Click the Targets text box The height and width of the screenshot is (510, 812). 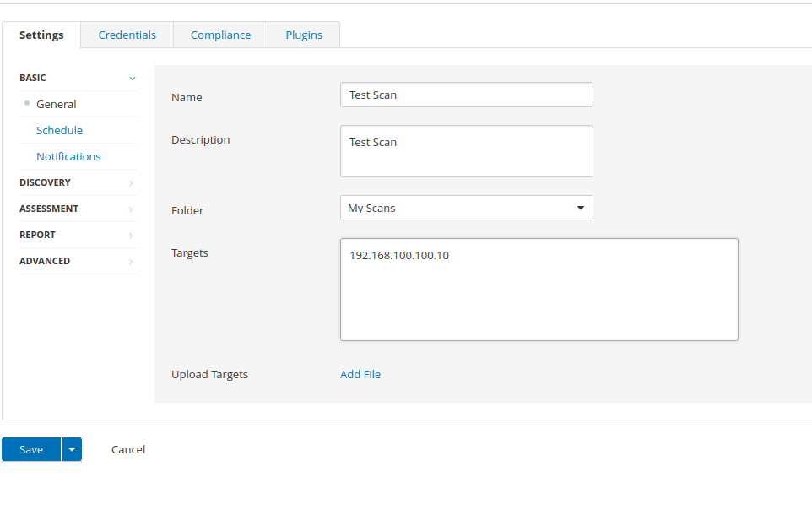[x=539, y=290]
